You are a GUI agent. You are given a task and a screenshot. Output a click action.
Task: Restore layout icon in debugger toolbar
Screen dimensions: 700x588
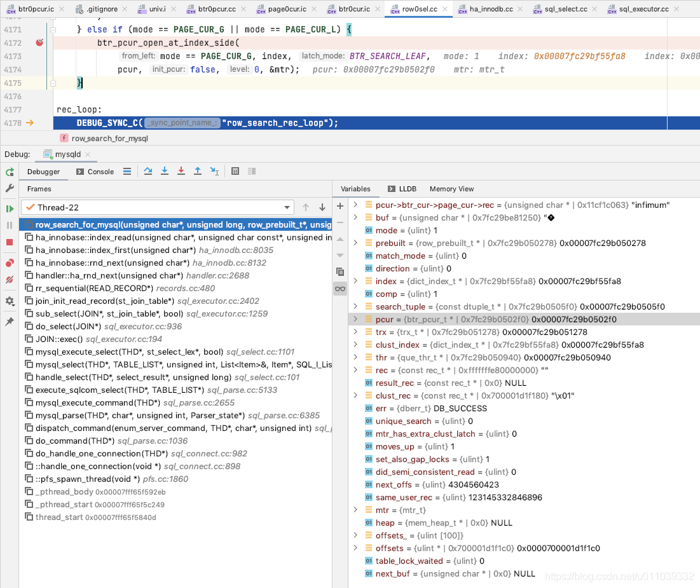pos(252,172)
